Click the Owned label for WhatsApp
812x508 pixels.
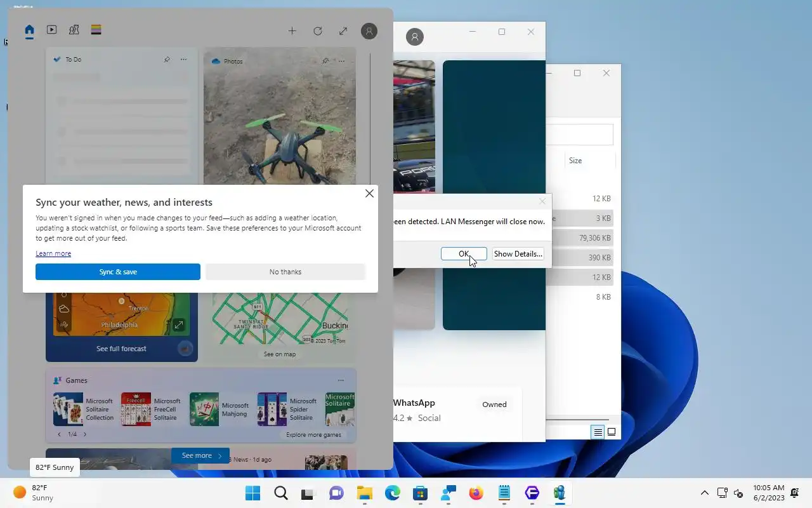494,404
